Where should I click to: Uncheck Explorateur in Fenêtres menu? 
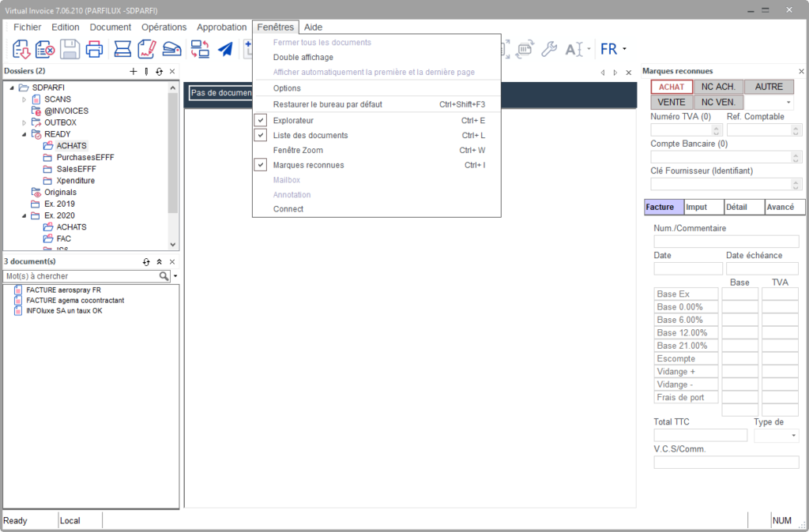tap(262, 121)
